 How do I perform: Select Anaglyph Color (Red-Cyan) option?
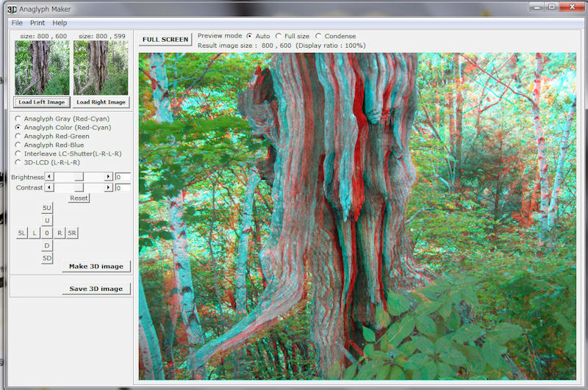click(63, 127)
